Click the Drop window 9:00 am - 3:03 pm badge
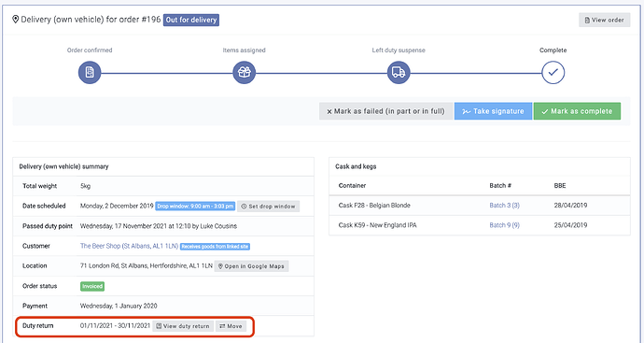This screenshot has height=343, width=644. tap(195, 206)
